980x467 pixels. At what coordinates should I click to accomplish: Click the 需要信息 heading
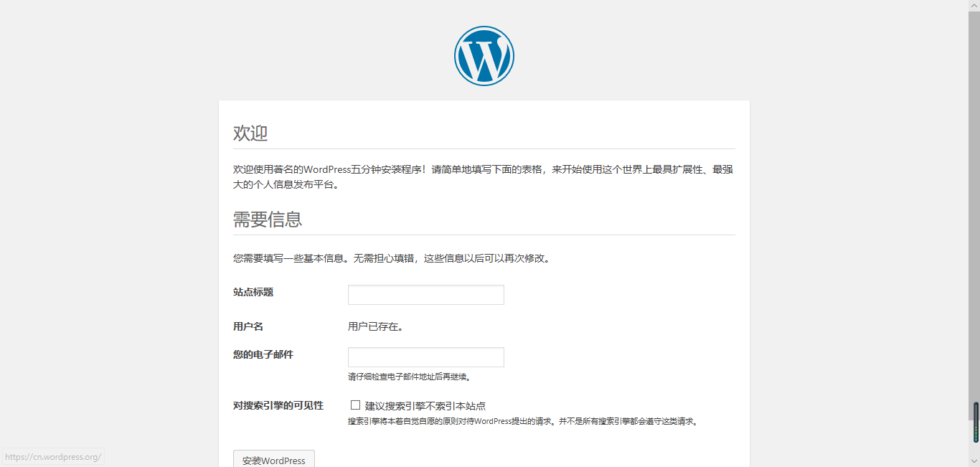pyautogui.click(x=268, y=220)
